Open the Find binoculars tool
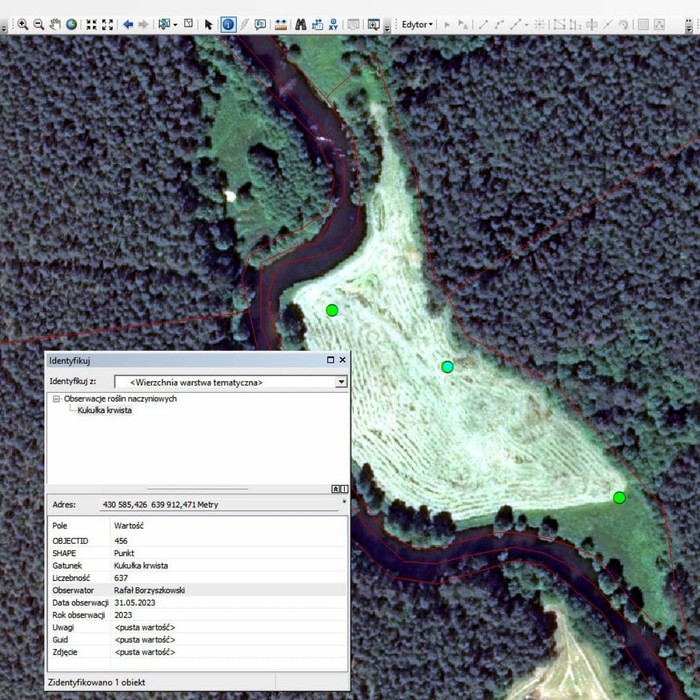The width and height of the screenshot is (700, 700). coord(300,24)
